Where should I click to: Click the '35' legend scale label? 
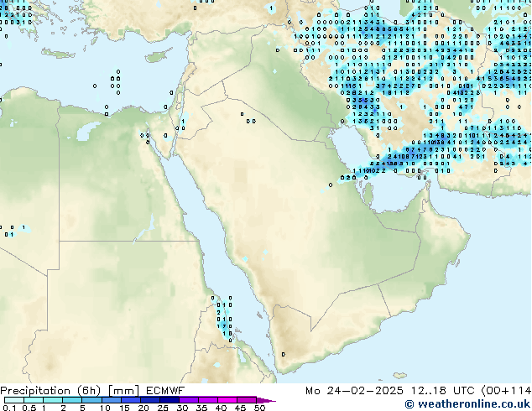coord(201,408)
